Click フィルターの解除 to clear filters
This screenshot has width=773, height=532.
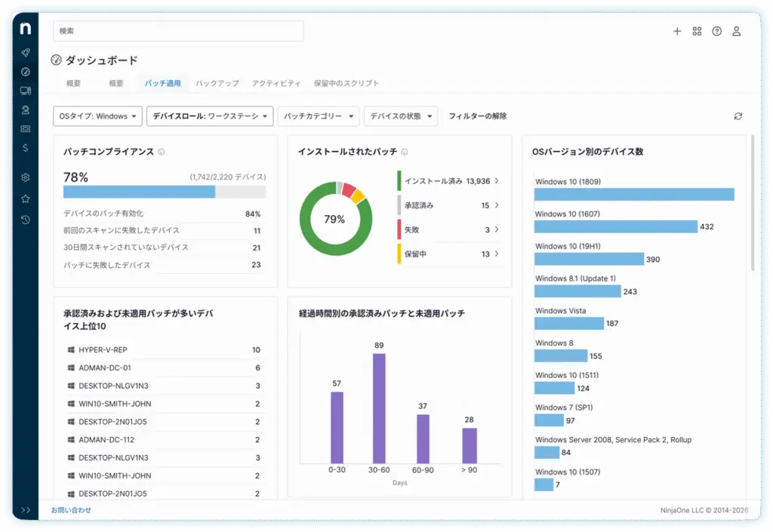click(478, 116)
